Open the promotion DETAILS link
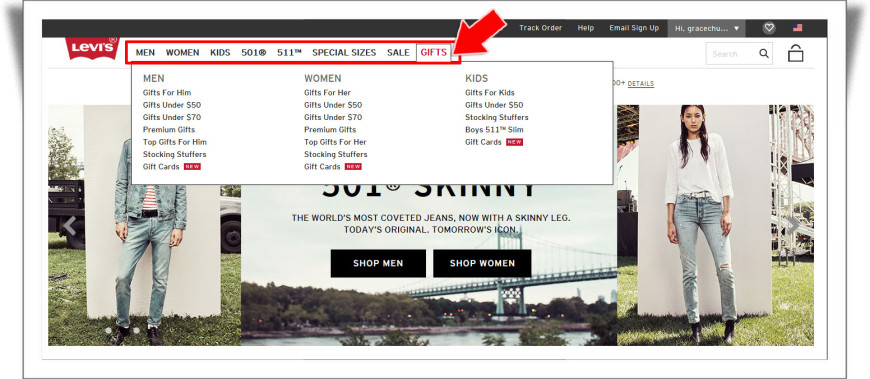Image resolution: width=870 pixels, height=379 pixels. click(x=641, y=84)
